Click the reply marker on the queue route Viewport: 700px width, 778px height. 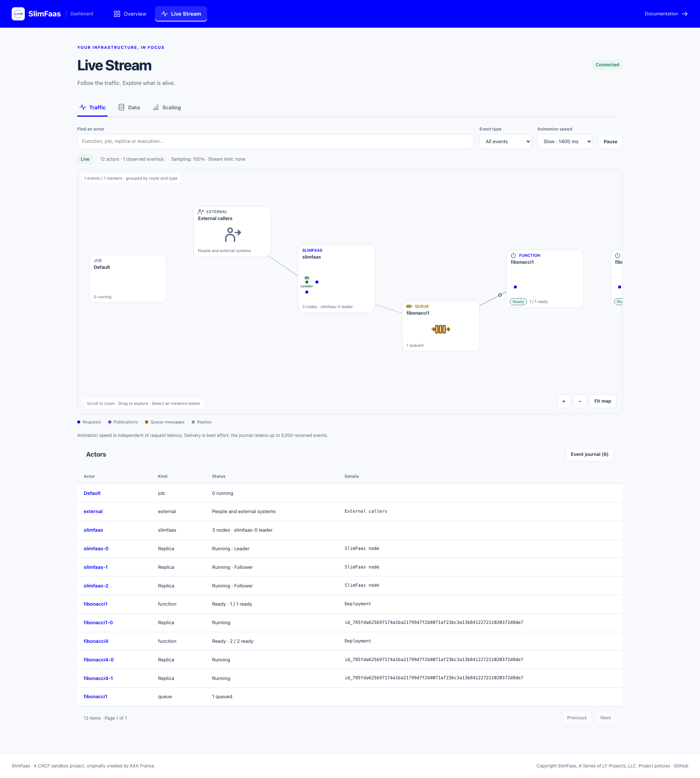coord(500,295)
